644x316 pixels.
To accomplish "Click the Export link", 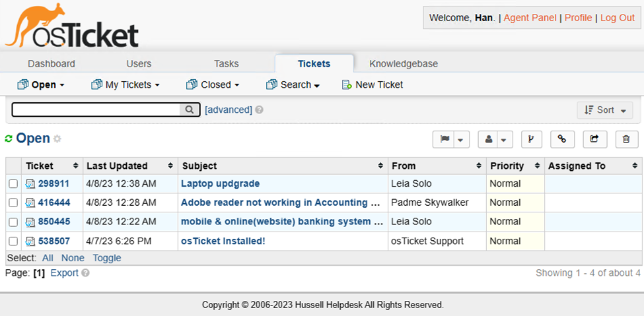I will coord(64,273).
